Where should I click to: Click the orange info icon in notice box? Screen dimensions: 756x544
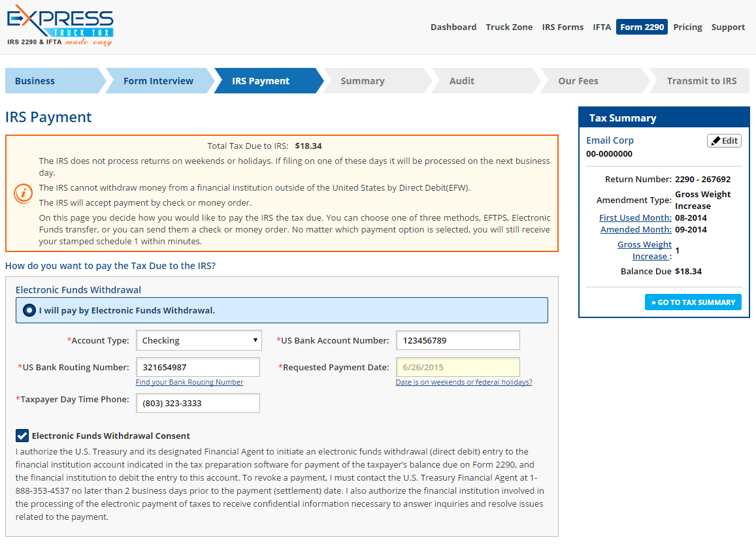(23, 194)
